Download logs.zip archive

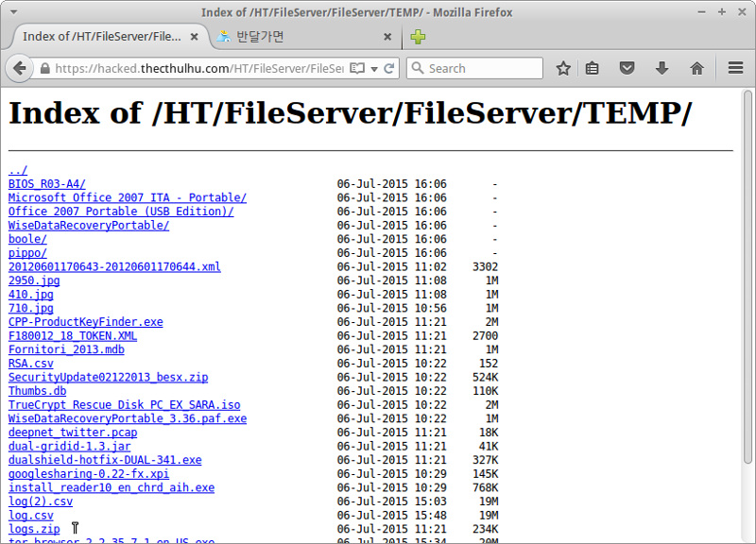pyautogui.click(x=34, y=529)
